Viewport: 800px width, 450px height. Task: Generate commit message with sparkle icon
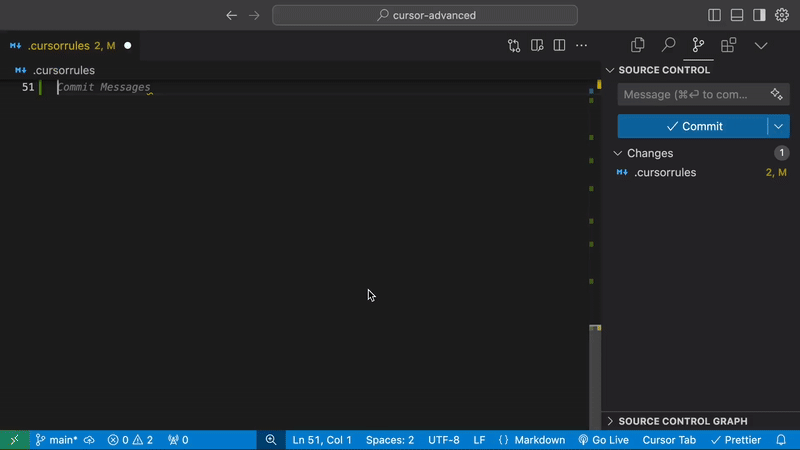coord(777,94)
